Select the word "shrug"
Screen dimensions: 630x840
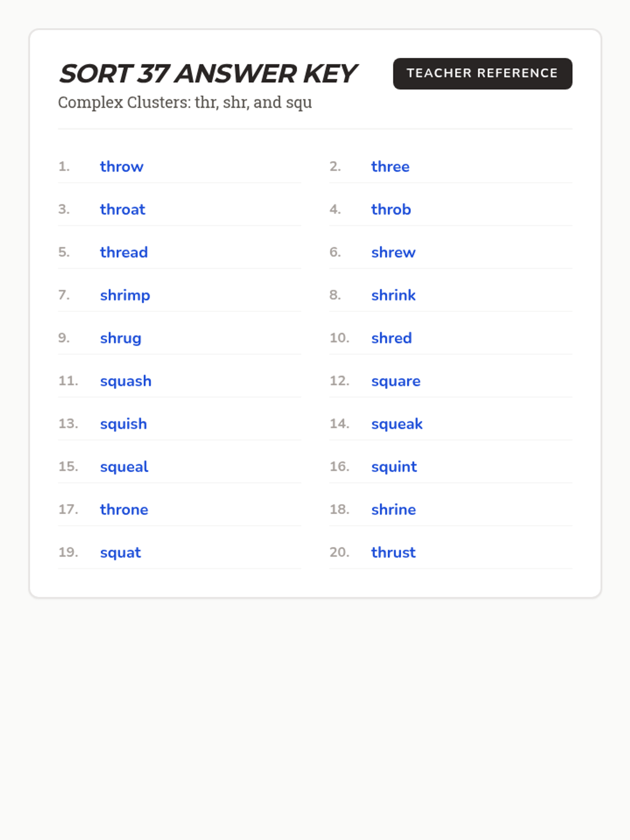point(121,338)
